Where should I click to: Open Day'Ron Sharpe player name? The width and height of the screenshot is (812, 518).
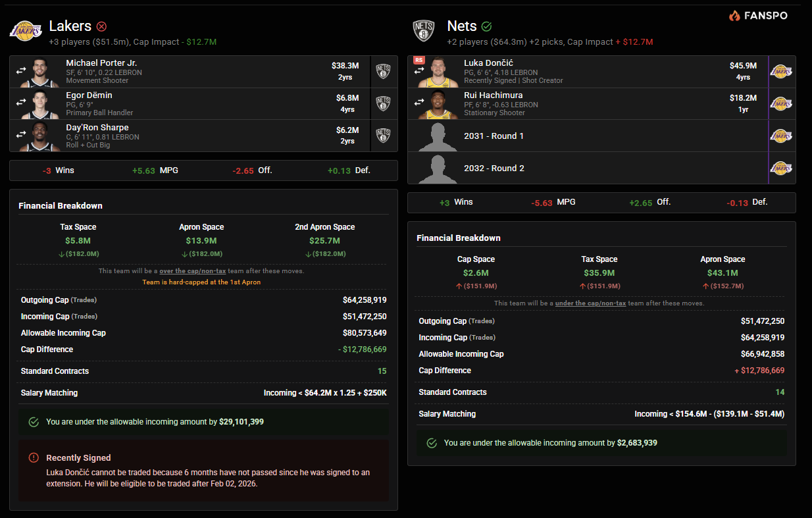97,128
